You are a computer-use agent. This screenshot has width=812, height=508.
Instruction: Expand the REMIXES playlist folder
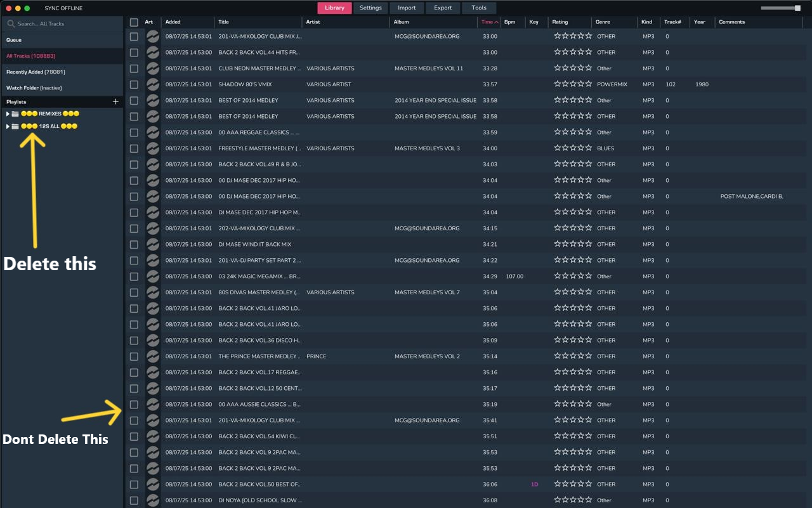(x=8, y=114)
